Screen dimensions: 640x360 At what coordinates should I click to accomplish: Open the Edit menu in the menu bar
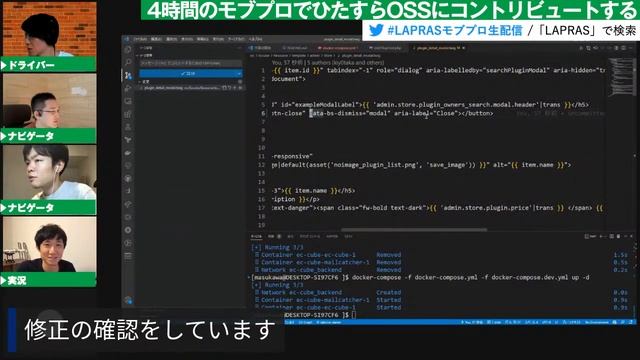[x=156, y=39]
